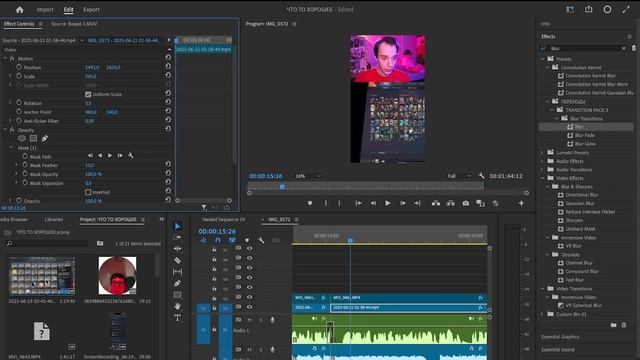Open the Nested Sequence timeline tab
640x360 pixels.
(x=223, y=219)
